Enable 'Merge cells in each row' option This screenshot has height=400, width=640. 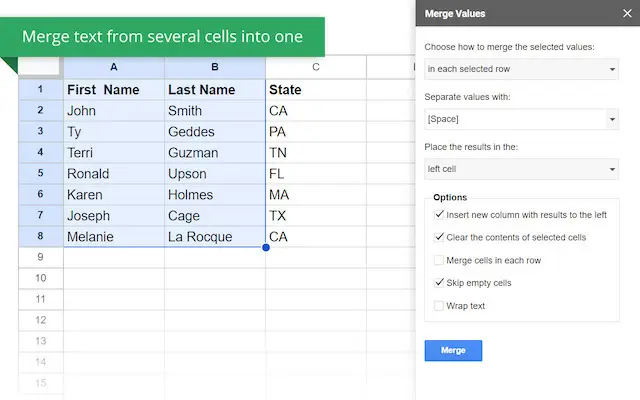point(439,260)
